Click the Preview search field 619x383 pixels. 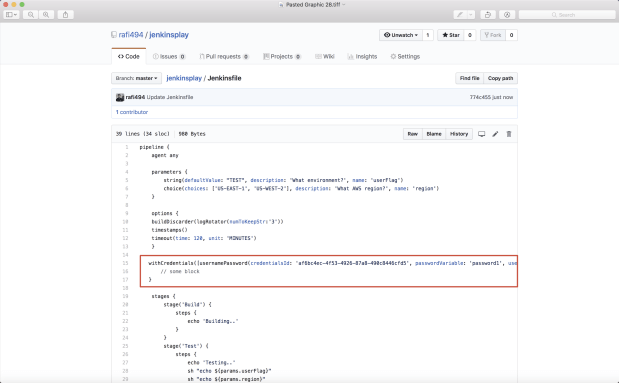pyautogui.click(x=567, y=15)
